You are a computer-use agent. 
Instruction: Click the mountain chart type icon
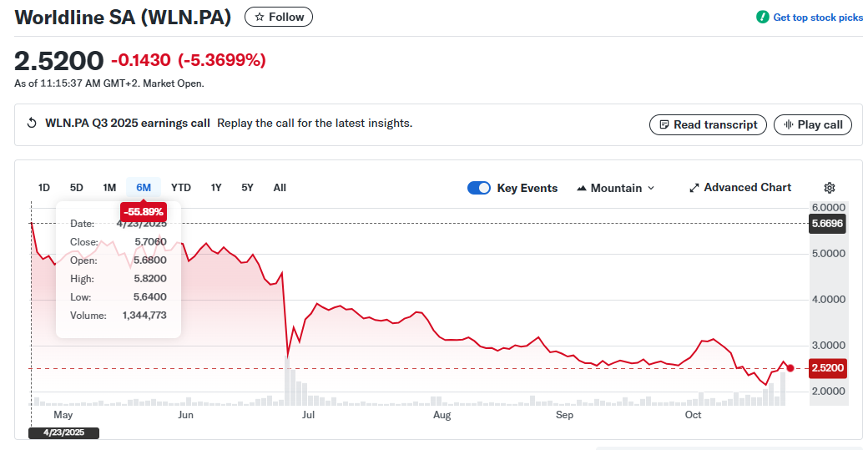(582, 189)
